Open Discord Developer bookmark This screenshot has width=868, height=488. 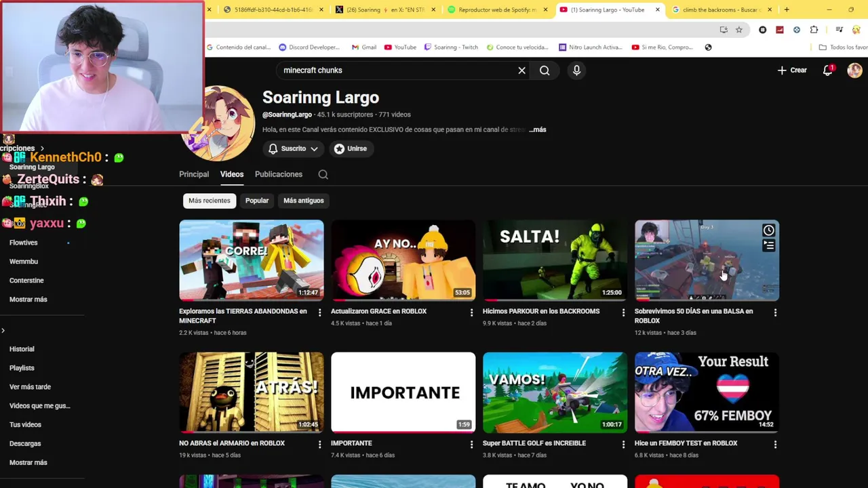tap(309, 47)
